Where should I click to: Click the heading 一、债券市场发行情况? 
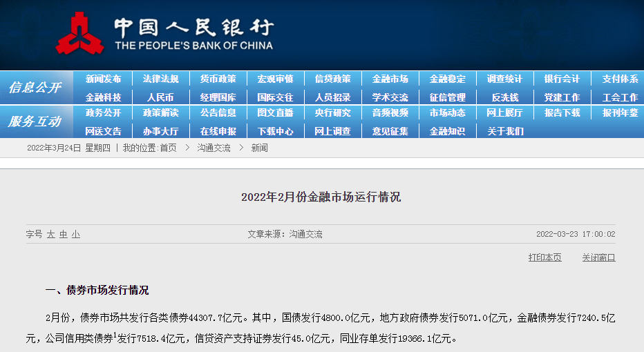pos(97,291)
